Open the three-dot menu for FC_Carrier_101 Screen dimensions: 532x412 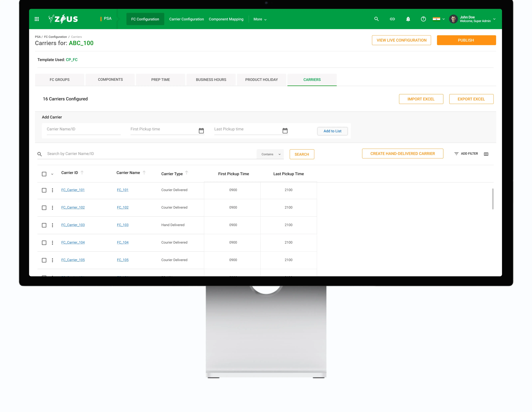(x=52, y=190)
